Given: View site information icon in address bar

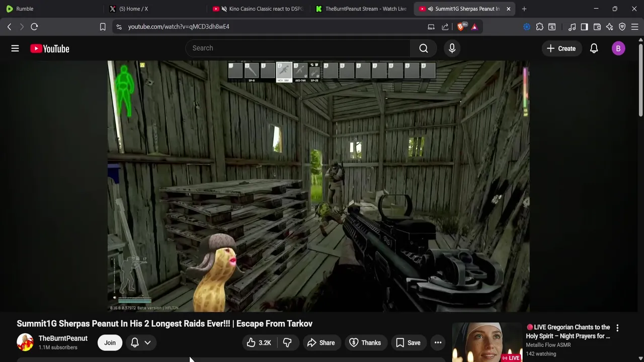Looking at the screenshot, I should click(x=119, y=27).
